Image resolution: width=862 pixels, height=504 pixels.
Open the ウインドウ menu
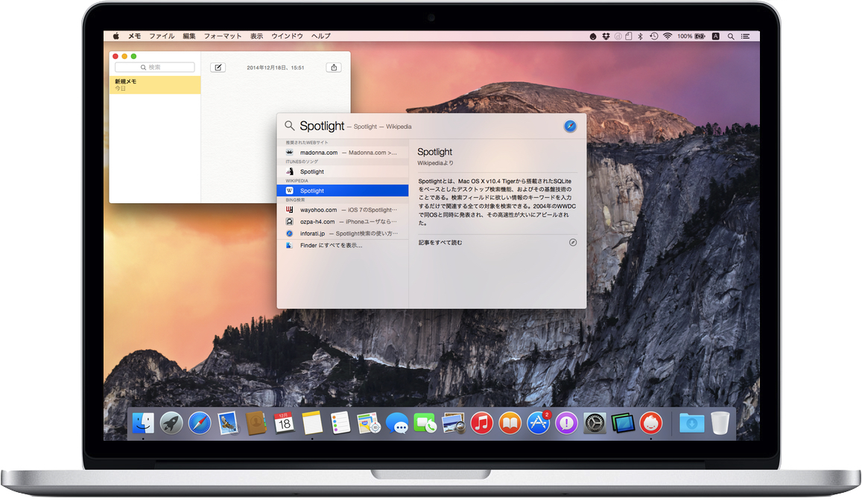[x=287, y=36]
